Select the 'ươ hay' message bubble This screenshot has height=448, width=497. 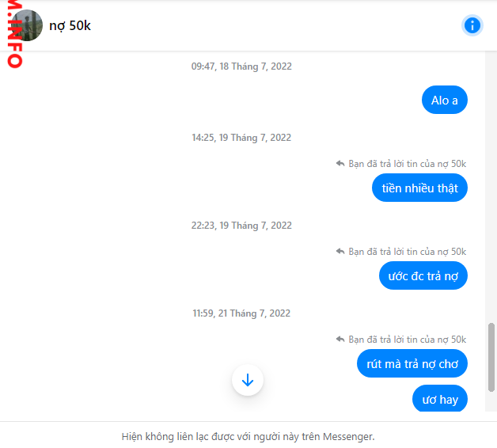440,400
